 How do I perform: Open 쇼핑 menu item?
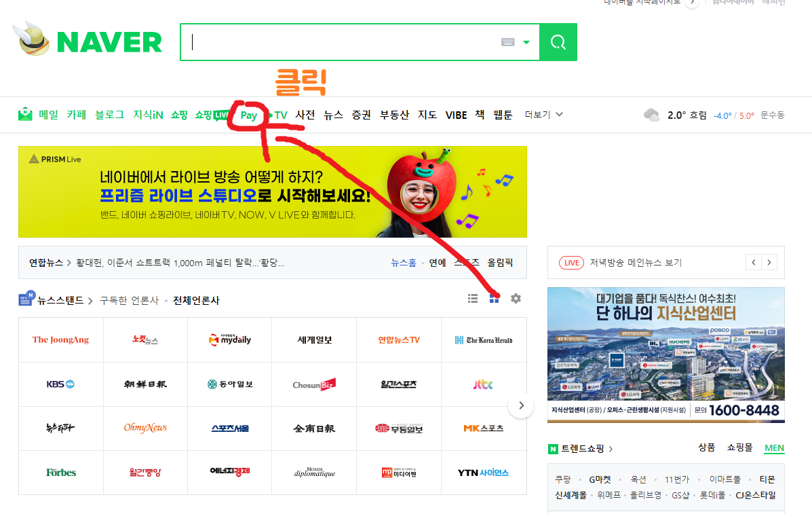coord(179,115)
